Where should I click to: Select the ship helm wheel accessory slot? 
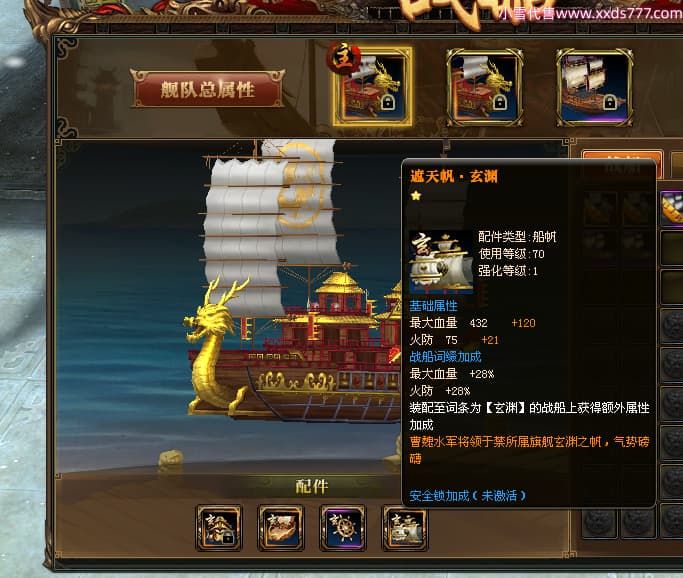(x=342, y=528)
